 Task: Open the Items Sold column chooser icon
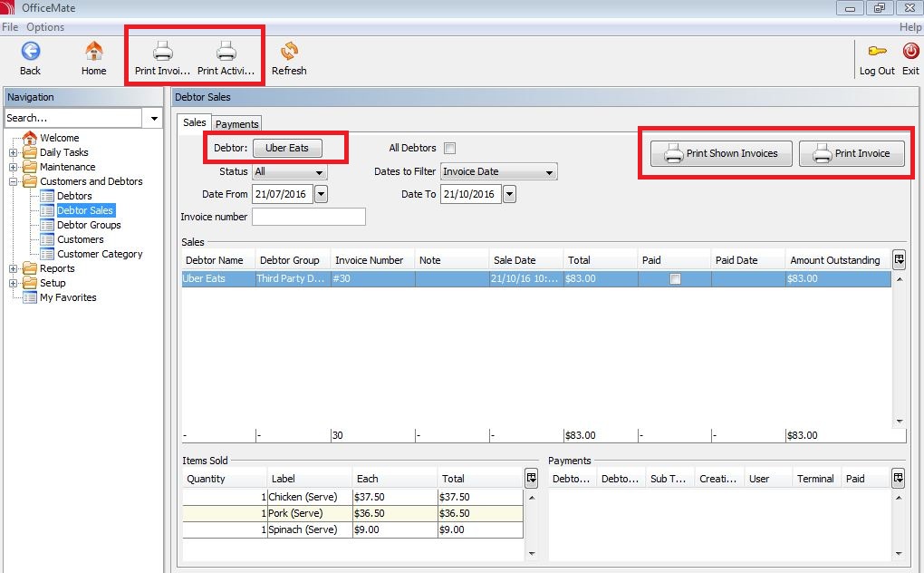(x=531, y=478)
